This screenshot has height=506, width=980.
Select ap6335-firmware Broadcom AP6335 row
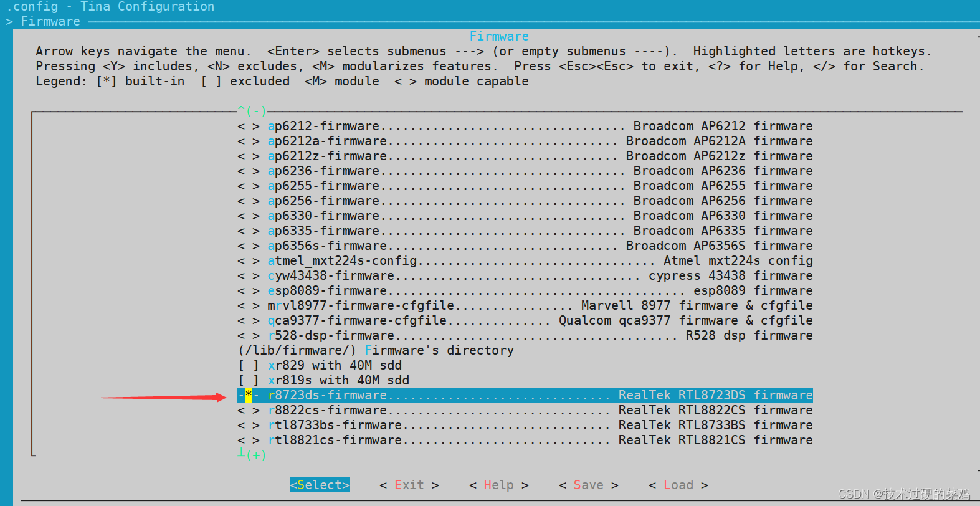pos(525,231)
